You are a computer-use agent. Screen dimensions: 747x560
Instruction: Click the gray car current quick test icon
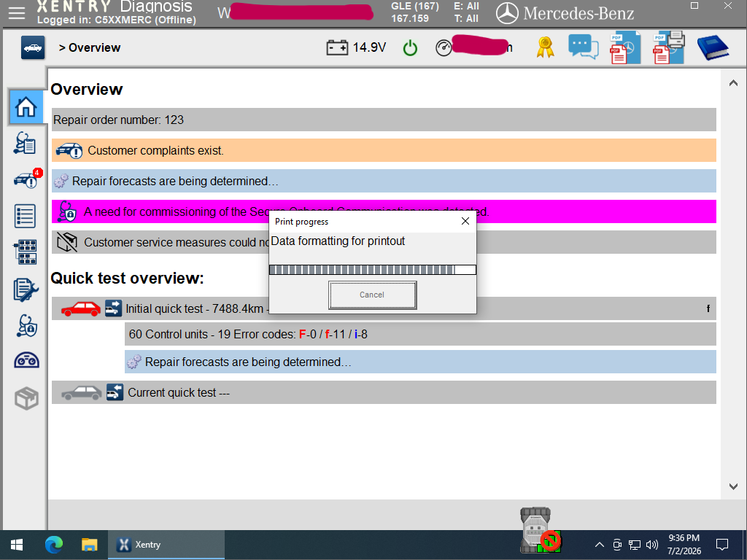pos(81,393)
